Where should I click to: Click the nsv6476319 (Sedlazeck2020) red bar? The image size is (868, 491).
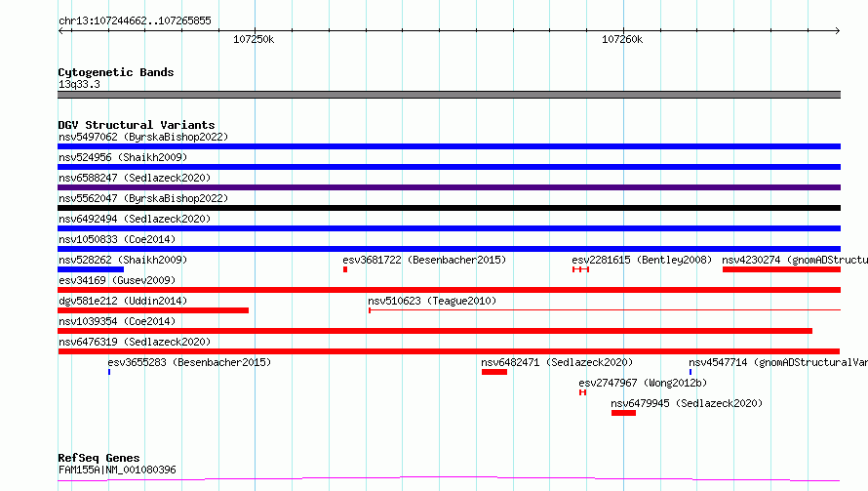pos(449,351)
